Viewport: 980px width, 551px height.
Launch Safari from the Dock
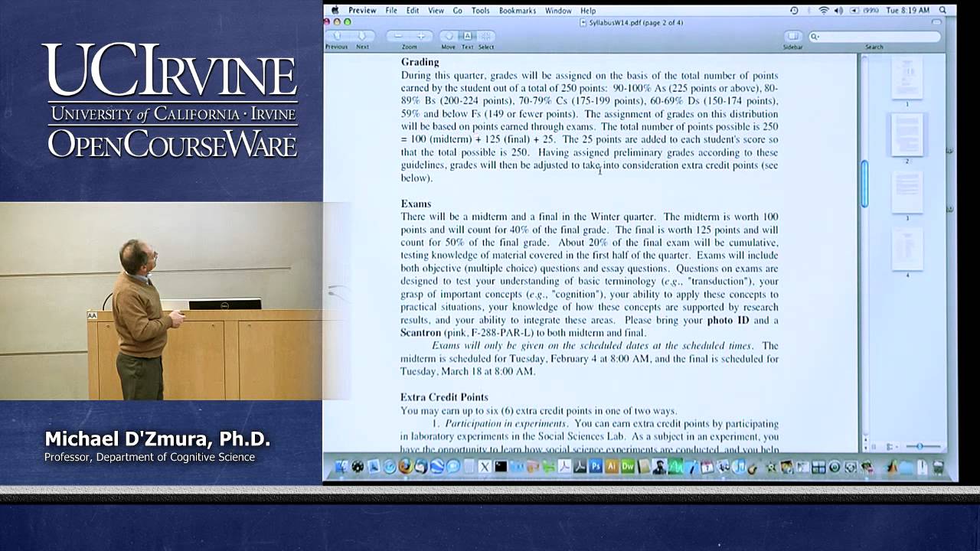(389, 467)
